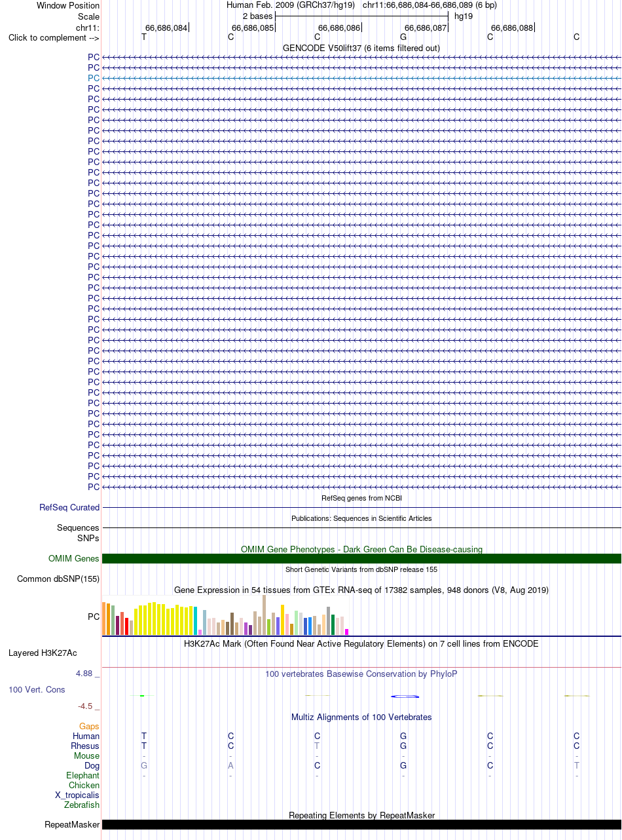Viewport: 622px width, 840px height.
Task: Click the orange 'Gaps' row label
Action: point(89,727)
